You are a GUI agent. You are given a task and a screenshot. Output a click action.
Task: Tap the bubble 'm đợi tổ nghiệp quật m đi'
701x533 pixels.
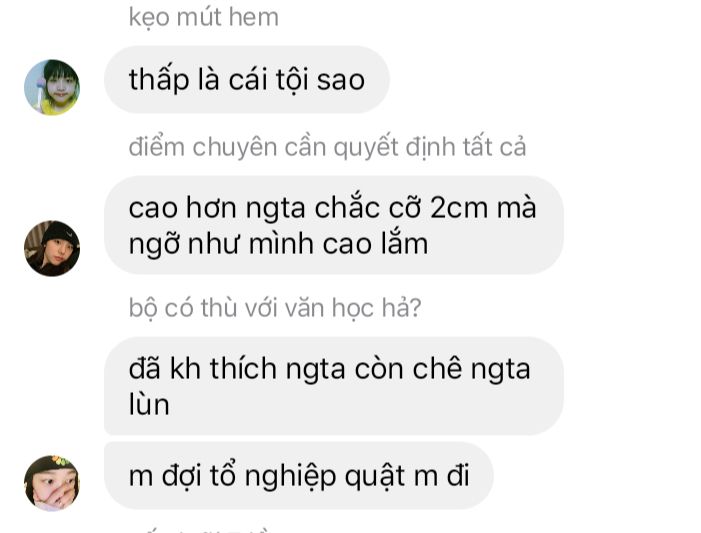click(299, 475)
